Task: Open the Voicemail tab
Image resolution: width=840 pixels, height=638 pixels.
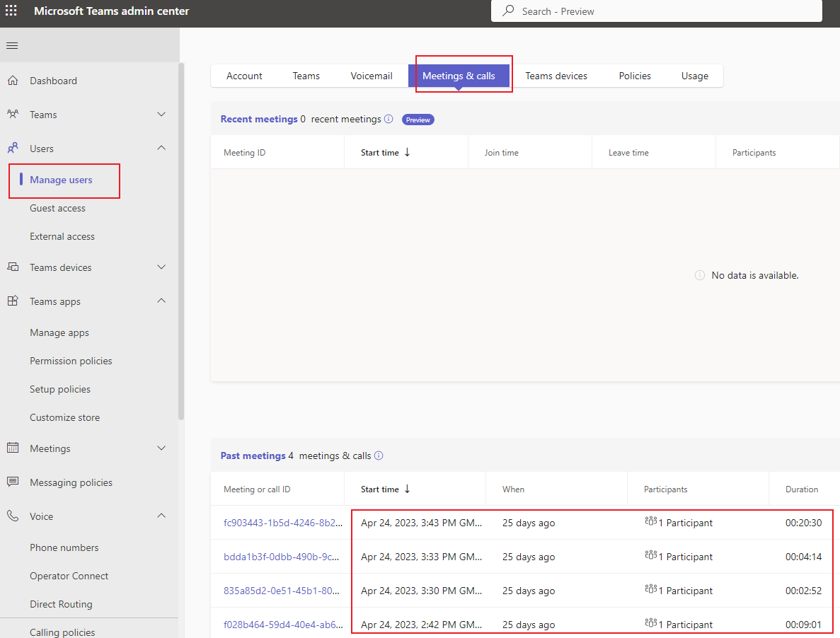Action: pos(372,76)
